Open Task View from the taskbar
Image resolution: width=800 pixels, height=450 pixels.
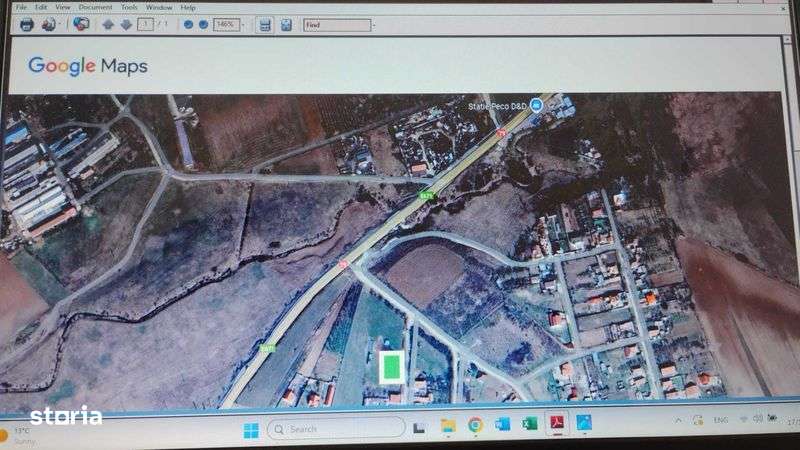point(419,428)
